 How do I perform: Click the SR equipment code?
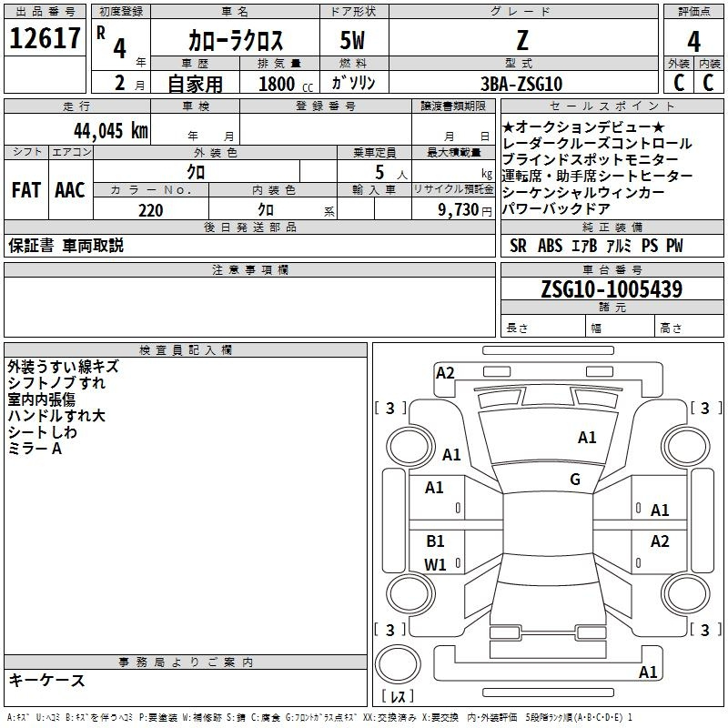coord(518,246)
